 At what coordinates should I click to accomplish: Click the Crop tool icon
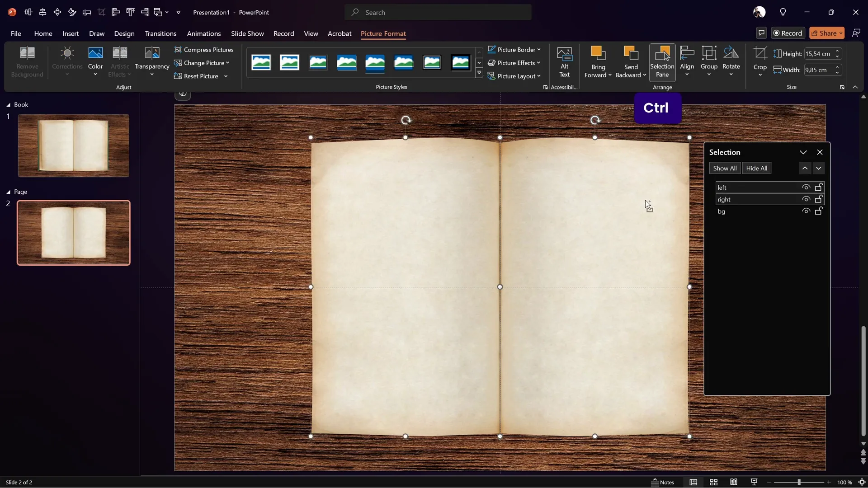click(x=760, y=53)
